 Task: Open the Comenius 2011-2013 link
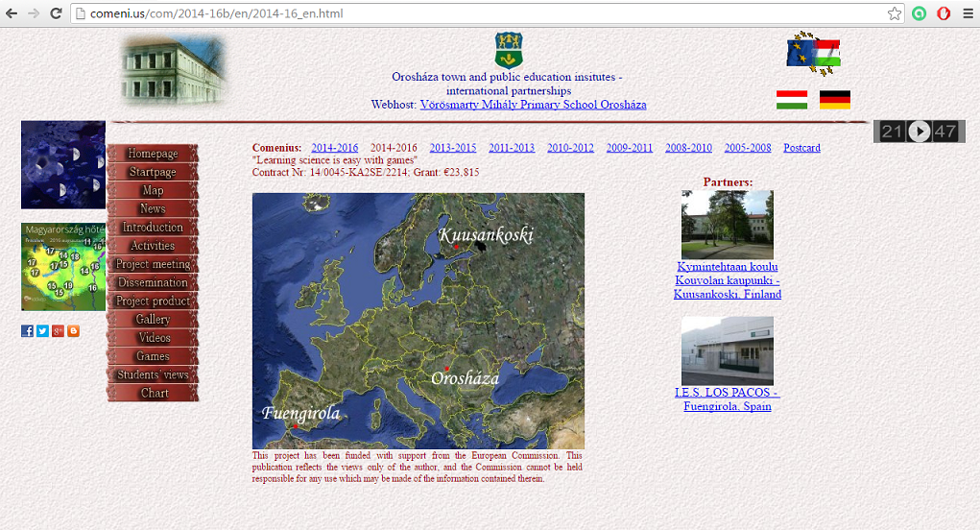click(512, 148)
